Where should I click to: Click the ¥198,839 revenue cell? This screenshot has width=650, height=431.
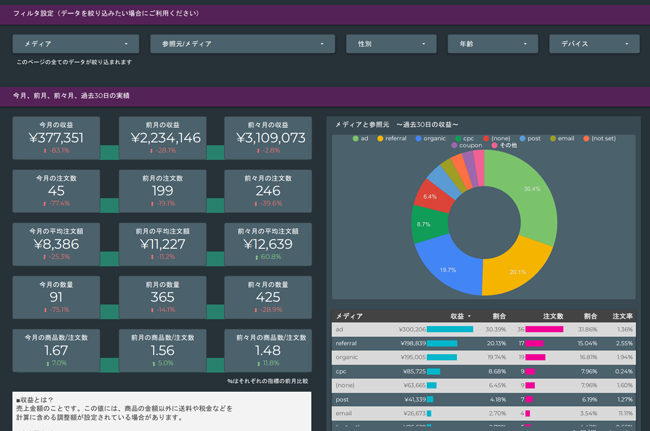pos(413,344)
